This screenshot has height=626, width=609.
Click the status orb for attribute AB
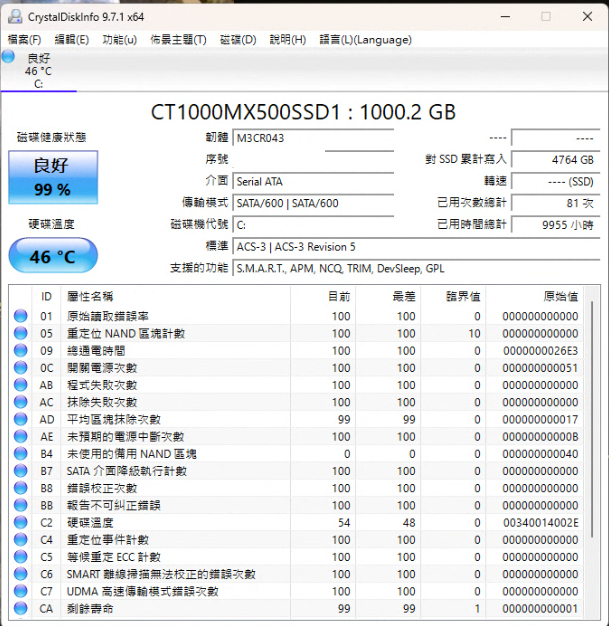point(20,384)
